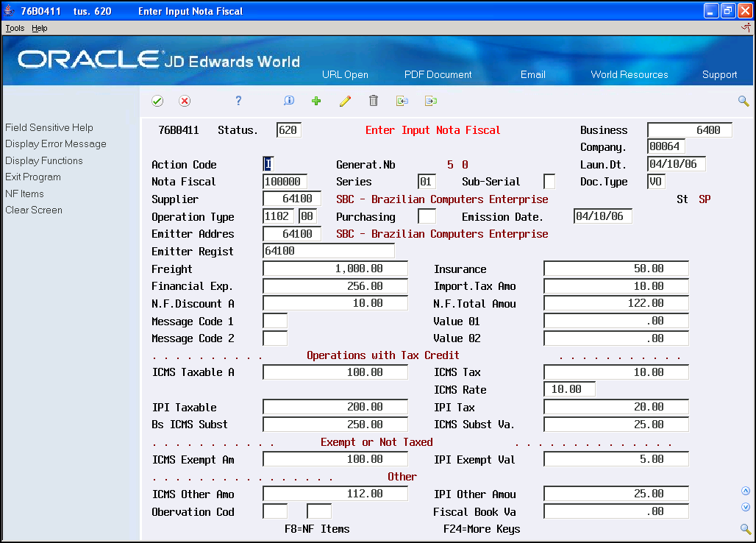Click the Import.Tax Amo field
Screen dimensions: 756x543
point(616,286)
